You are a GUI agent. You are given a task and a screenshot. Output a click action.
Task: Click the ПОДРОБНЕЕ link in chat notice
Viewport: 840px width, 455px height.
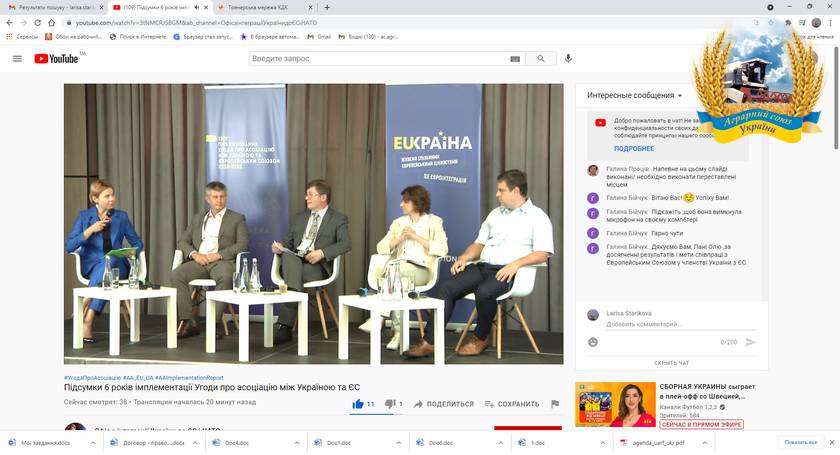pyautogui.click(x=634, y=148)
